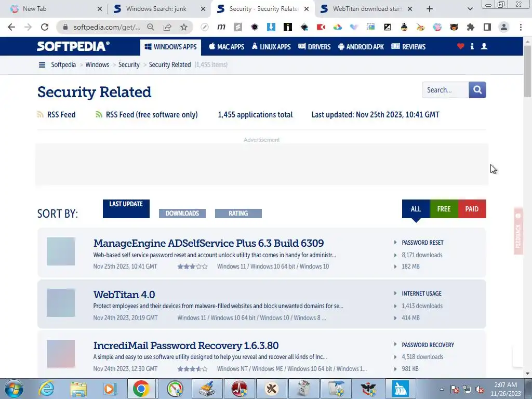Open the share page icon in address bar
The image size is (532, 399).
(167, 27)
